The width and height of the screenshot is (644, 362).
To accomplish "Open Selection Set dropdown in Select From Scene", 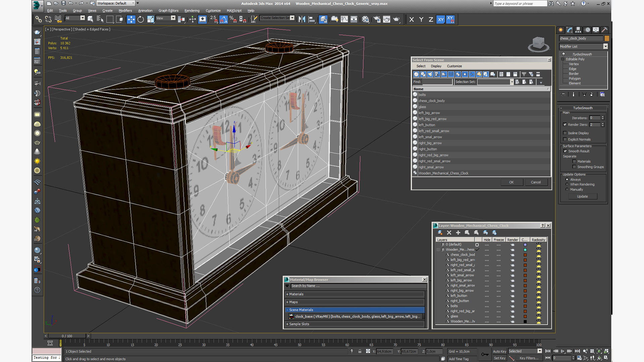I will coord(512,82).
